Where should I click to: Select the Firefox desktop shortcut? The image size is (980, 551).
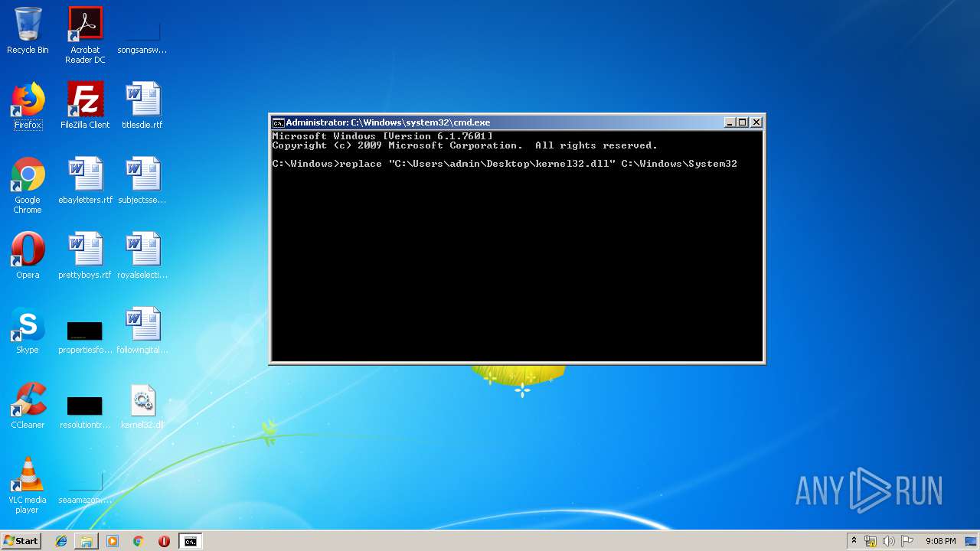[x=28, y=106]
